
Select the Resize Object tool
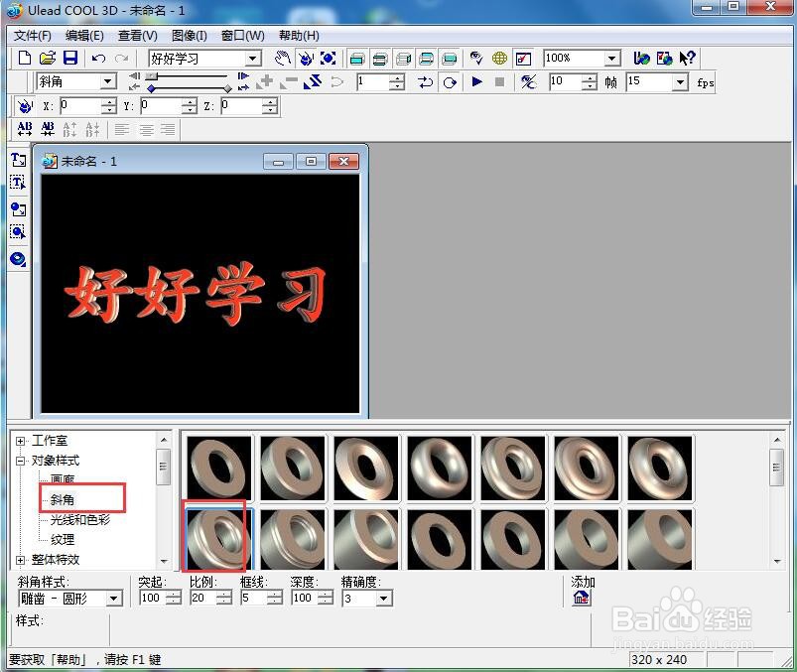click(x=328, y=59)
